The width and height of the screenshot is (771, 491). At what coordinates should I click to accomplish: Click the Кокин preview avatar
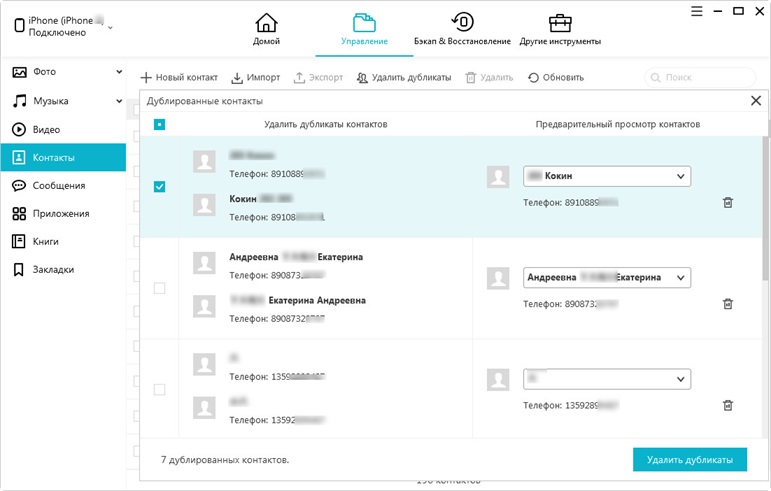498,176
